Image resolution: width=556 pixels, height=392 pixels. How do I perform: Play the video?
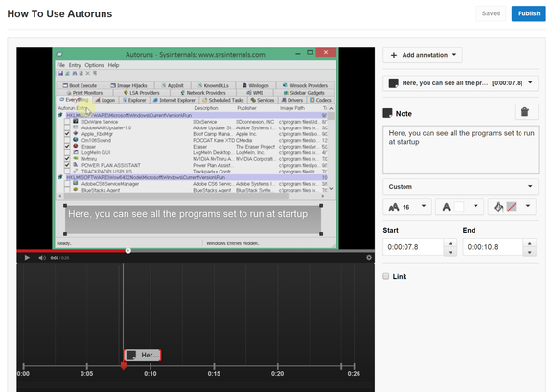pos(27,258)
